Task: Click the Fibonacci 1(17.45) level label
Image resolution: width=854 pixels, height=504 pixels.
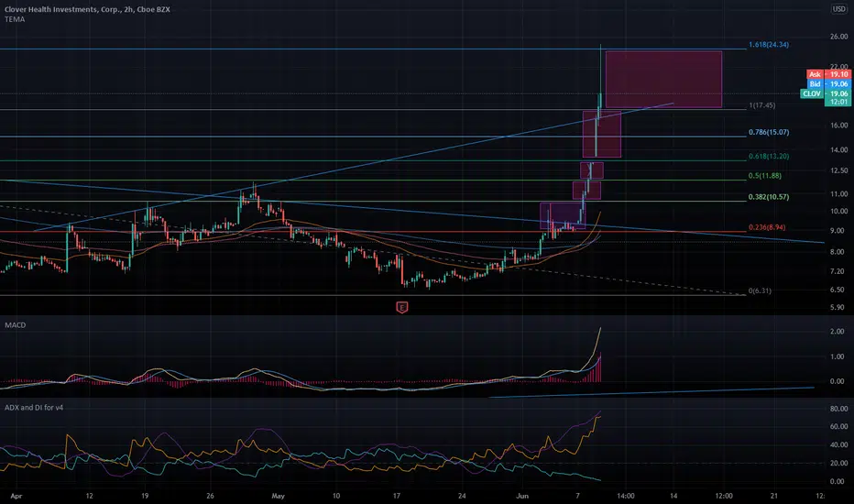Action: click(x=762, y=105)
